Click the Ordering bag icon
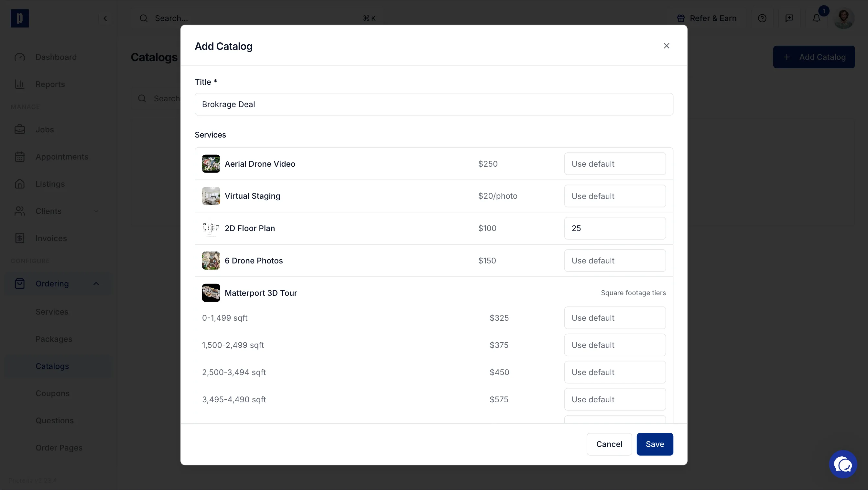 click(x=19, y=284)
